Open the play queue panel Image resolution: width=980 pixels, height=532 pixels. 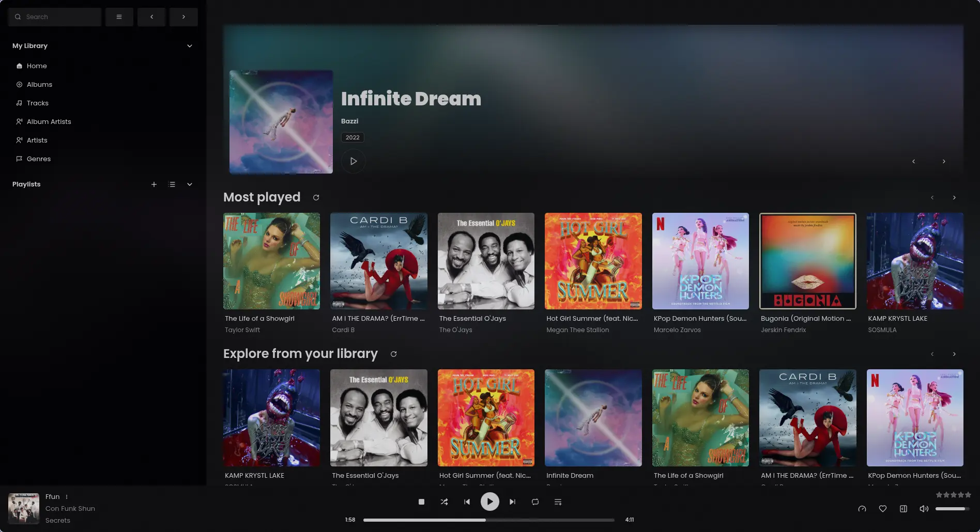tap(558, 502)
